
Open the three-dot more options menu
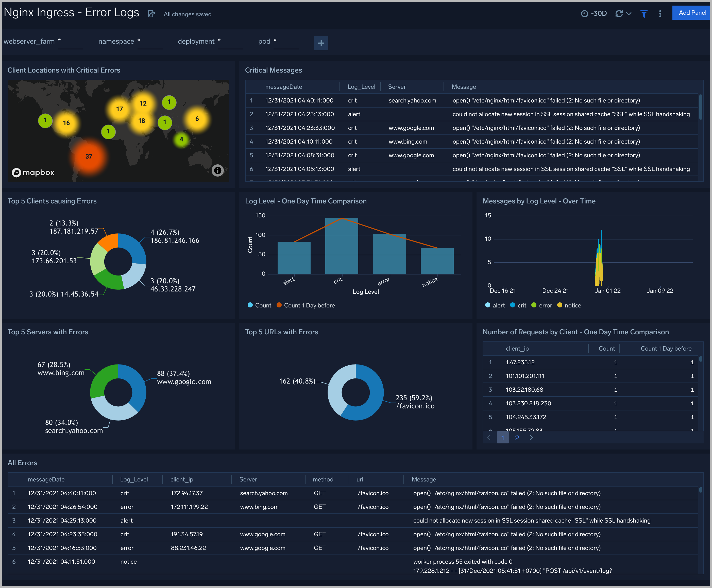point(660,13)
